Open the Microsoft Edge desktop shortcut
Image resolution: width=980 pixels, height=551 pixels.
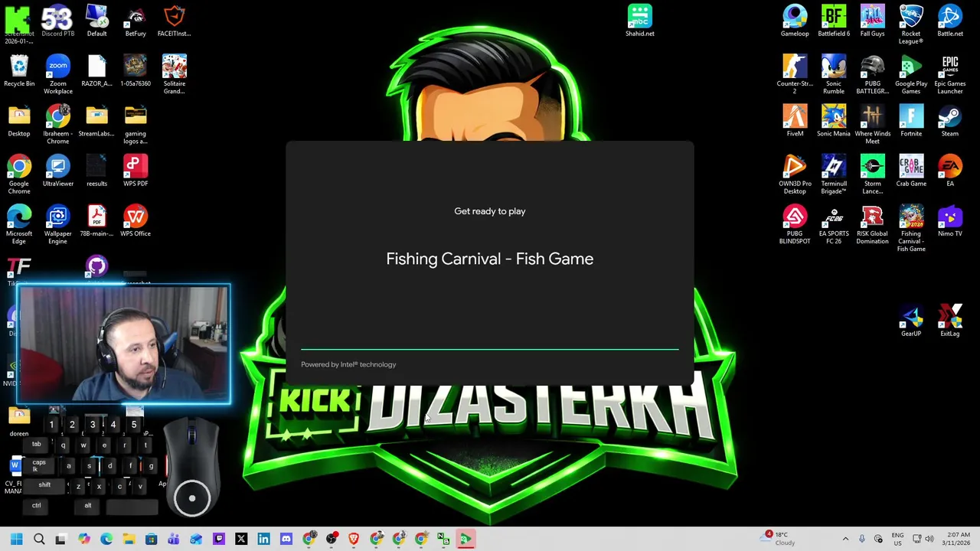[19, 225]
